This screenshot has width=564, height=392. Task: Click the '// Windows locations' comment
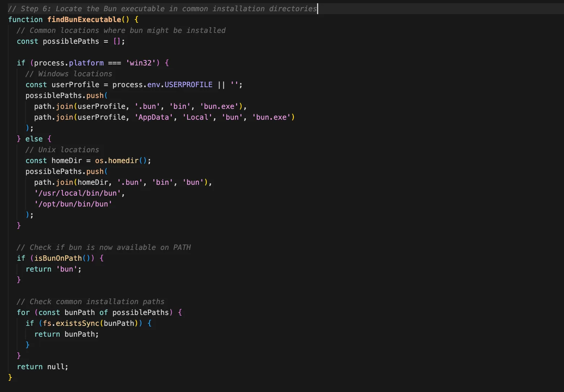(x=69, y=74)
